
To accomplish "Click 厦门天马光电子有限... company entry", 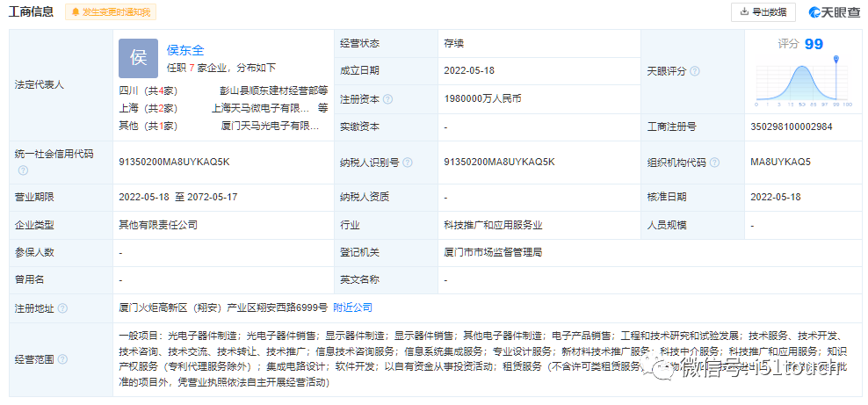I will tap(270, 127).
